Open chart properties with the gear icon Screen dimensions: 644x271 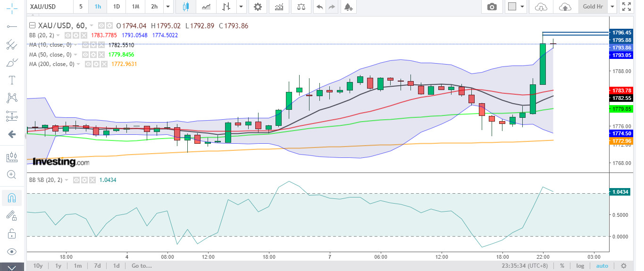pos(258,7)
